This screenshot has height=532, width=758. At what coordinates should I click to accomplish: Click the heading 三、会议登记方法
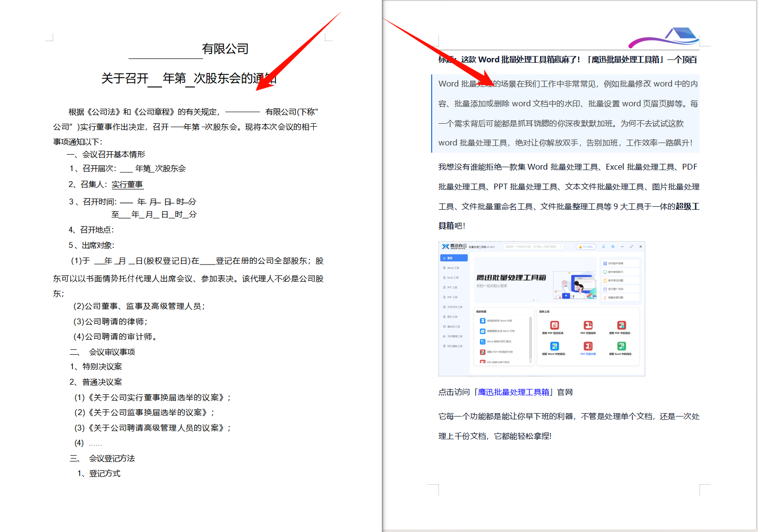102,459
